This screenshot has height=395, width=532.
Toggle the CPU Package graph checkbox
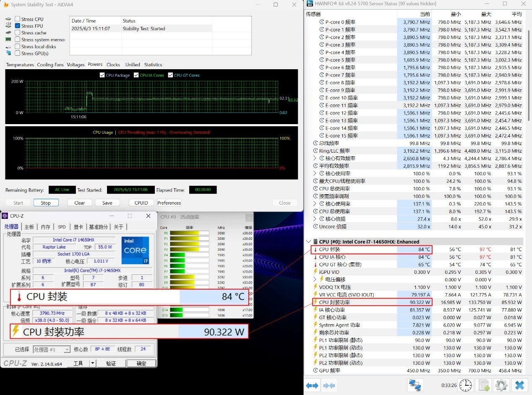tap(102, 75)
